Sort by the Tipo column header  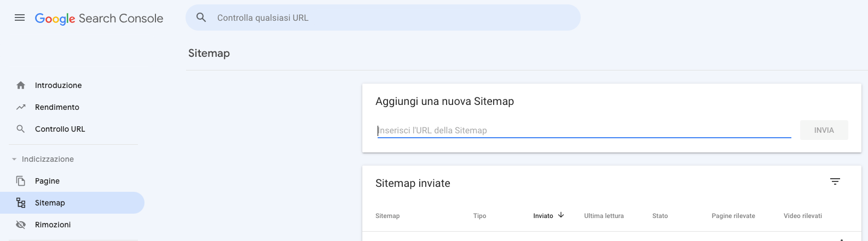(x=479, y=216)
